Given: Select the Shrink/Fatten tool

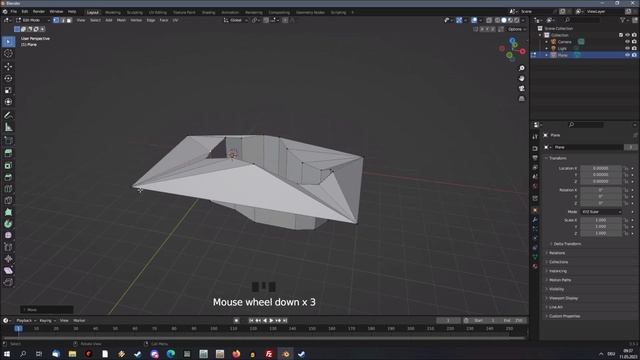Looking at the screenshot, I should click(x=8, y=259).
